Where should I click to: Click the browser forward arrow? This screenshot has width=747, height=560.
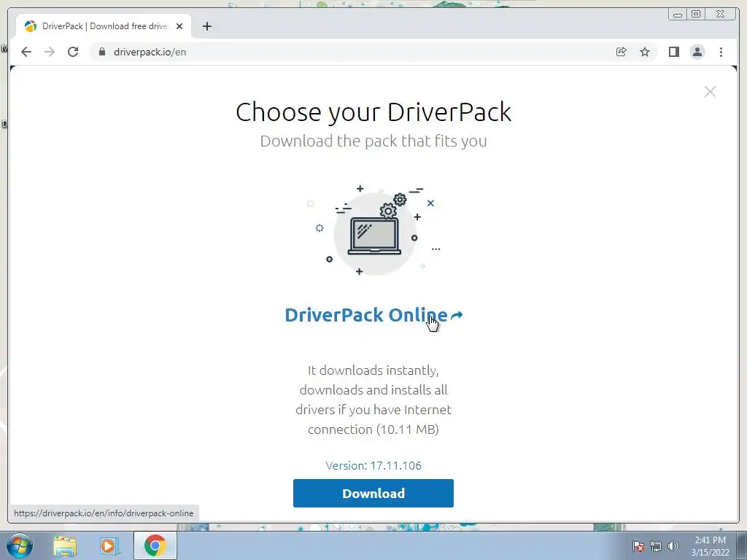pos(50,52)
